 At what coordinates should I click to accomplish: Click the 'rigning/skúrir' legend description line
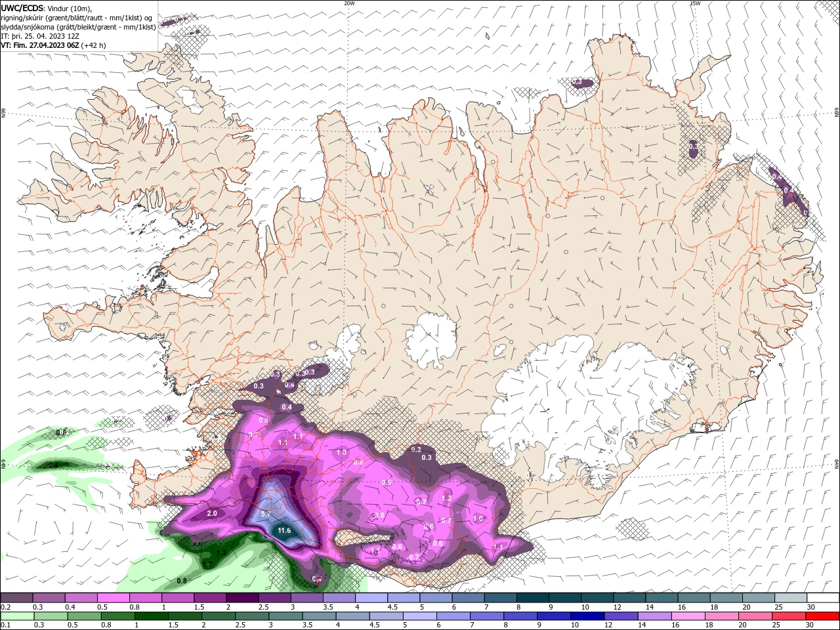pos(77,18)
